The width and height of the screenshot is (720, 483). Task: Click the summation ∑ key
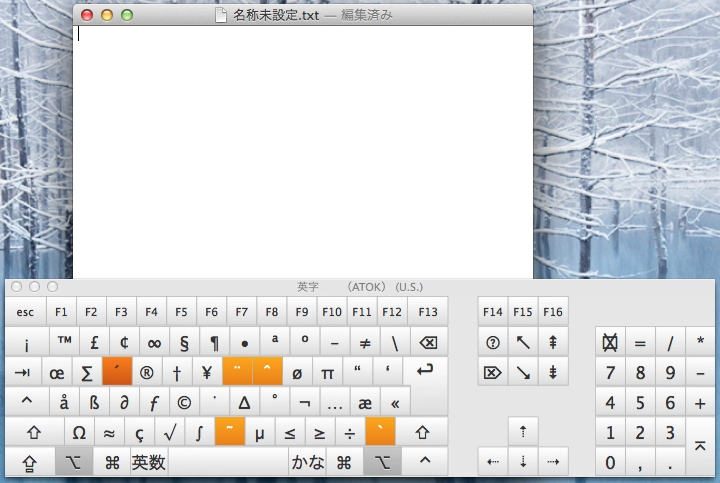(87, 372)
